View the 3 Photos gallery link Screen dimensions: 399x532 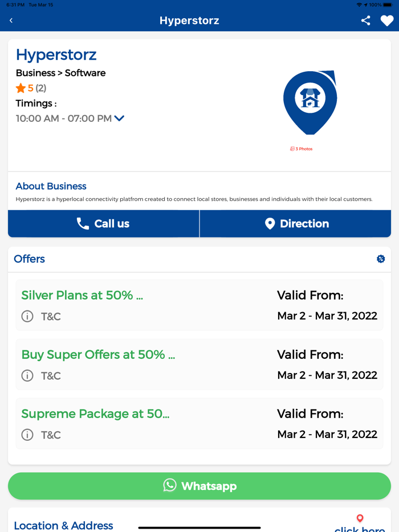[302, 149]
